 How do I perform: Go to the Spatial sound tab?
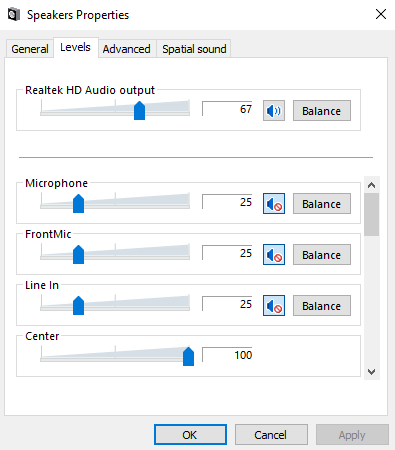(x=194, y=49)
